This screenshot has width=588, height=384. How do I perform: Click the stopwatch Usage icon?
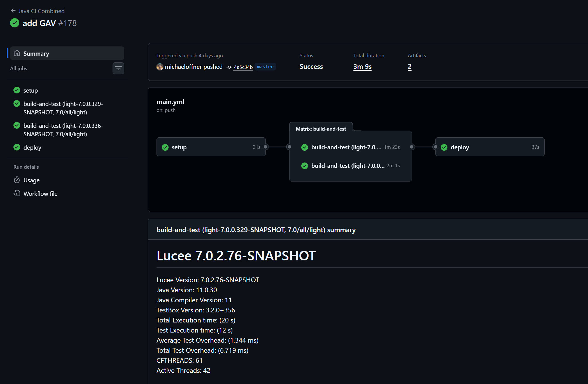pyautogui.click(x=17, y=180)
